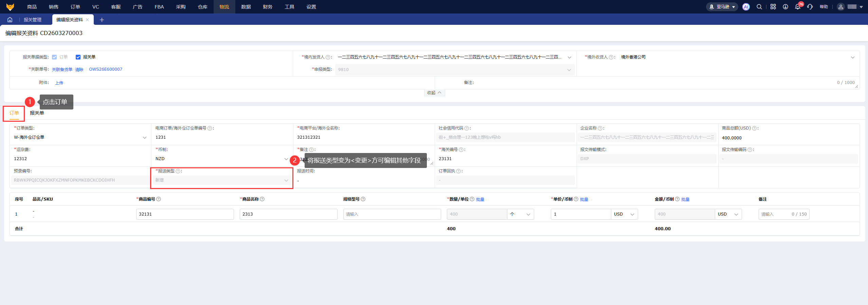Collapse the header section with 收起

(434, 92)
